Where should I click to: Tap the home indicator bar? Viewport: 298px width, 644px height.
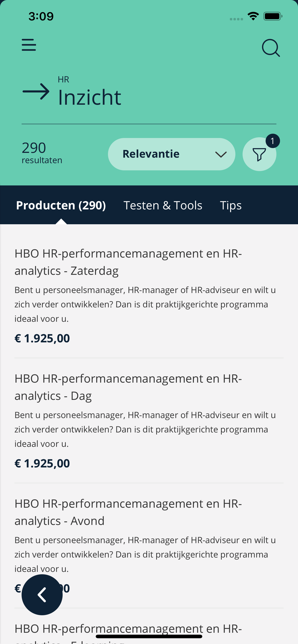149,636
